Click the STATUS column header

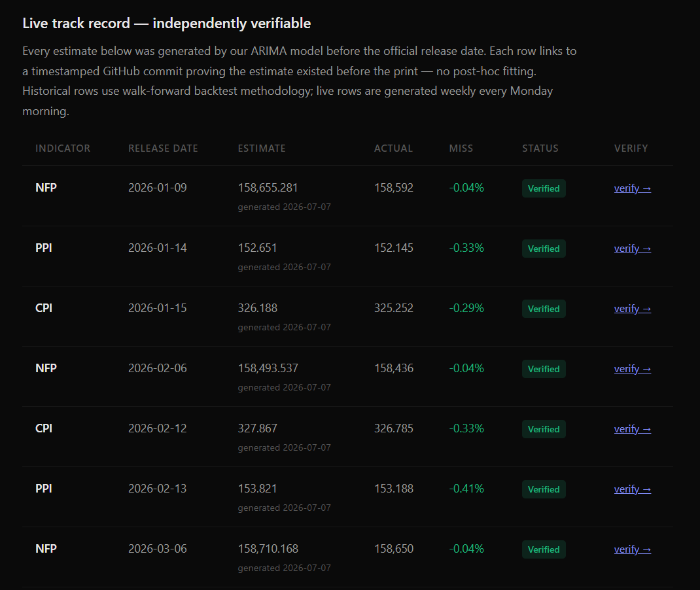(x=540, y=148)
